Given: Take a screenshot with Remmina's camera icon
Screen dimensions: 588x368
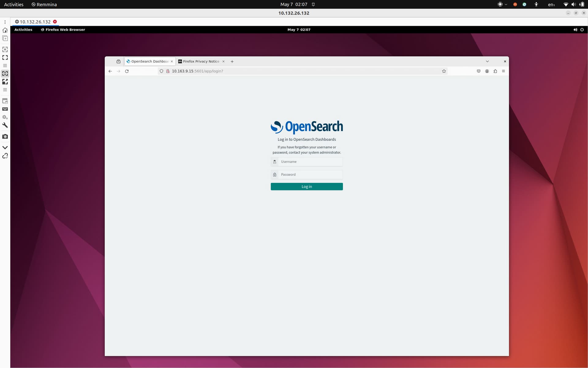Looking at the screenshot, I should [5, 136].
